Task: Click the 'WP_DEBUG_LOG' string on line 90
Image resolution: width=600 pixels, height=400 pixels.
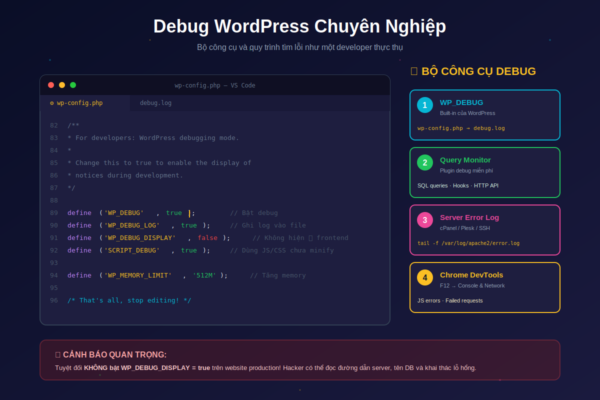Action: [x=132, y=225]
